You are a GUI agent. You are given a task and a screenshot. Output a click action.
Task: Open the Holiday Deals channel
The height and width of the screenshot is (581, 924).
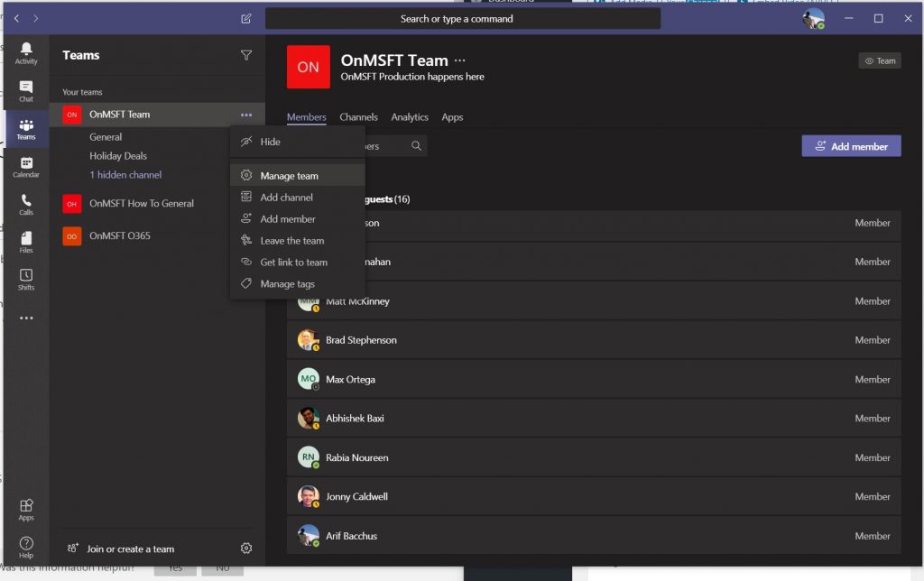[118, 156]
